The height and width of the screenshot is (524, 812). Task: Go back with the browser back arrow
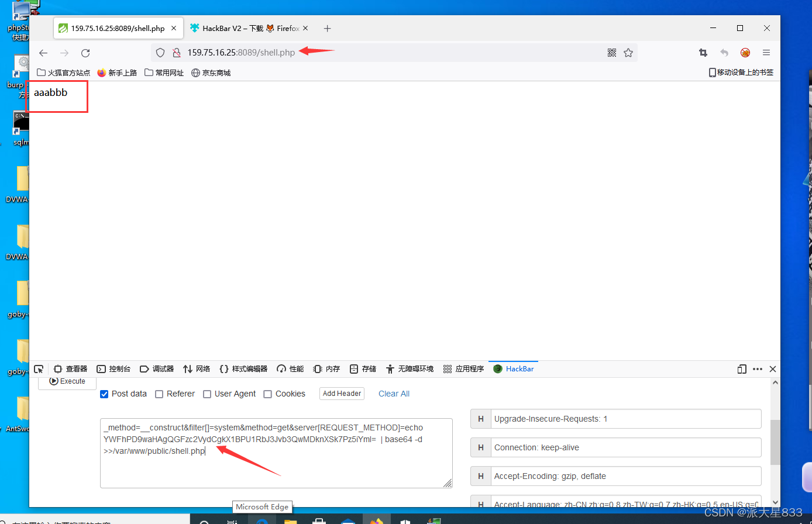coord(43,53)
